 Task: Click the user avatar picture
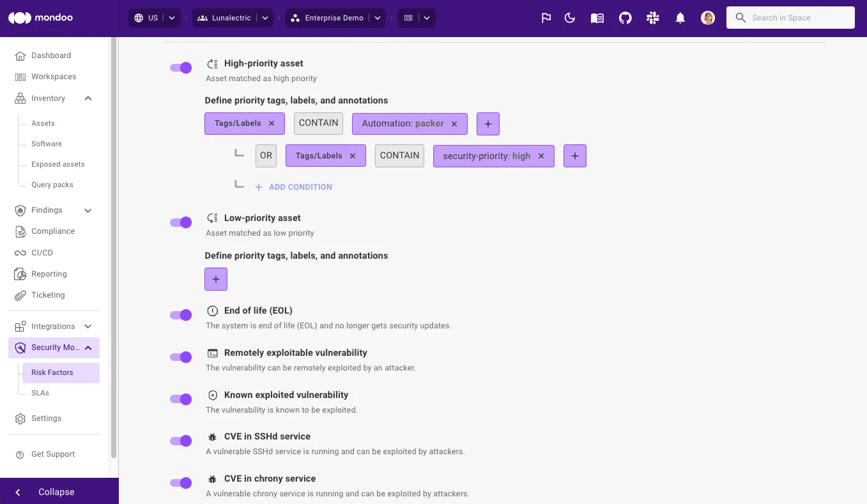click(x=708, y=18)
